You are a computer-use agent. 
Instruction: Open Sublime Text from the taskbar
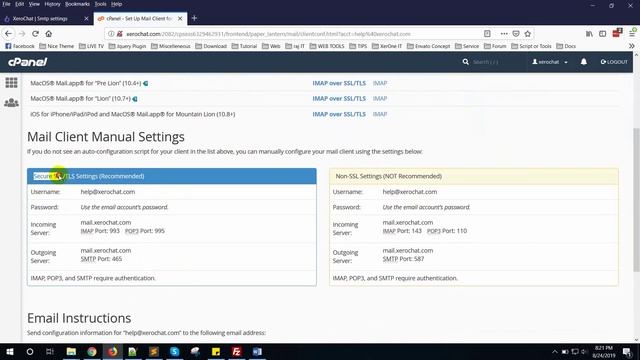(154, 351)
